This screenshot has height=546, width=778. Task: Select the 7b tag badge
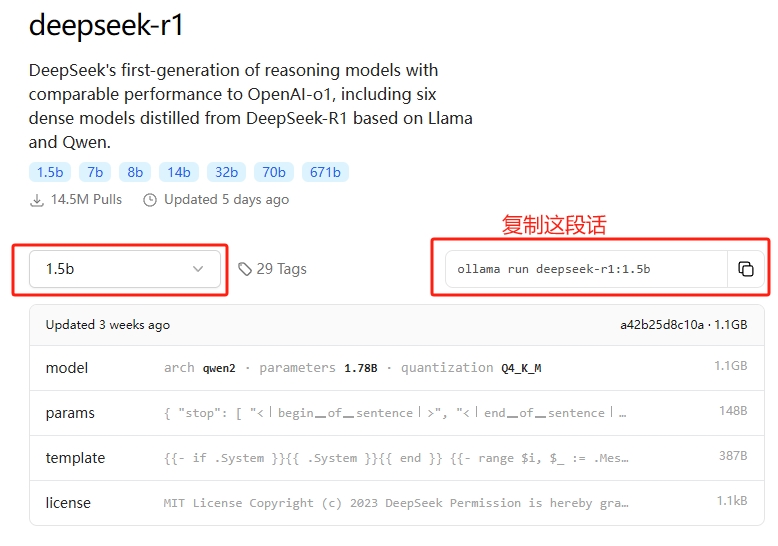pyautogui.click(x=94, y=172)
